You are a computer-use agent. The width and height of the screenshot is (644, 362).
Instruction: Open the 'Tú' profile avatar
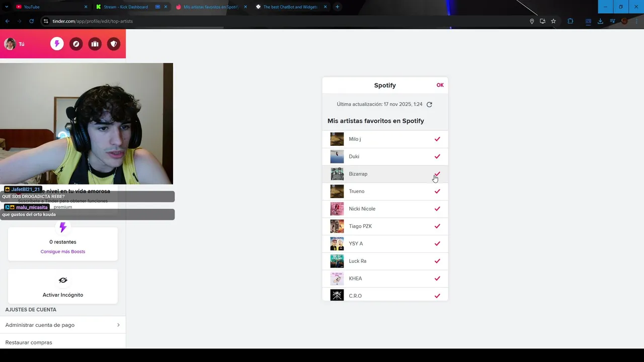coord(10,44)
